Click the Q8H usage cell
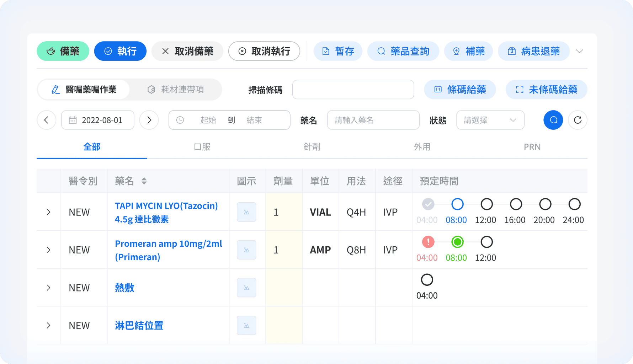Screen dimensions: 633x364 tap(356, 250)
